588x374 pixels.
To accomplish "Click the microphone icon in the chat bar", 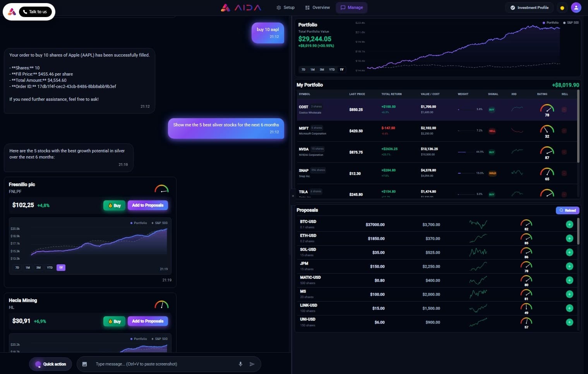I will tap(240, 364).
